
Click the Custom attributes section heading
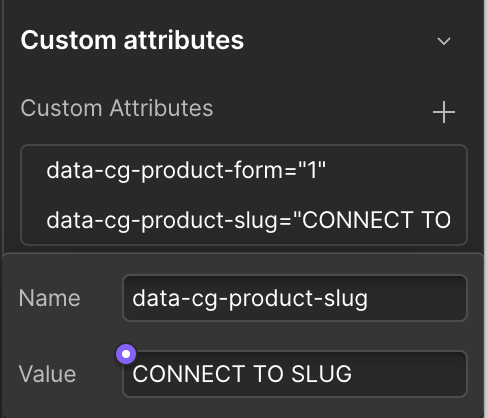pyautogui.click(x=132, y=40)
